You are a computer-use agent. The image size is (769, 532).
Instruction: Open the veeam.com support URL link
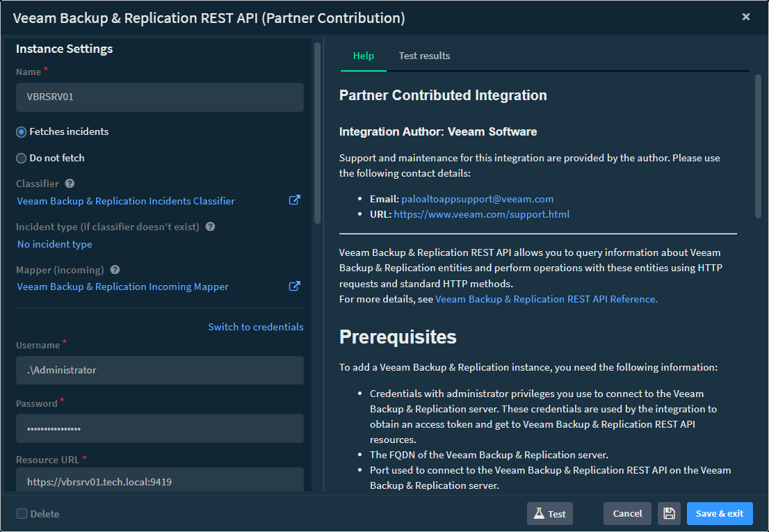(x=482, y=214)
